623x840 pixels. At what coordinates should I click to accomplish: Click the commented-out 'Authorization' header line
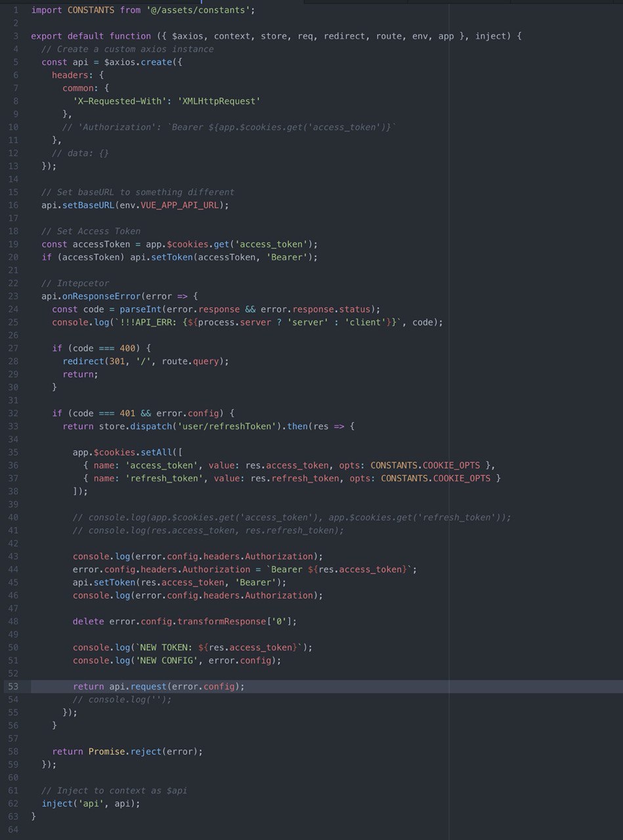click(229, 127)
